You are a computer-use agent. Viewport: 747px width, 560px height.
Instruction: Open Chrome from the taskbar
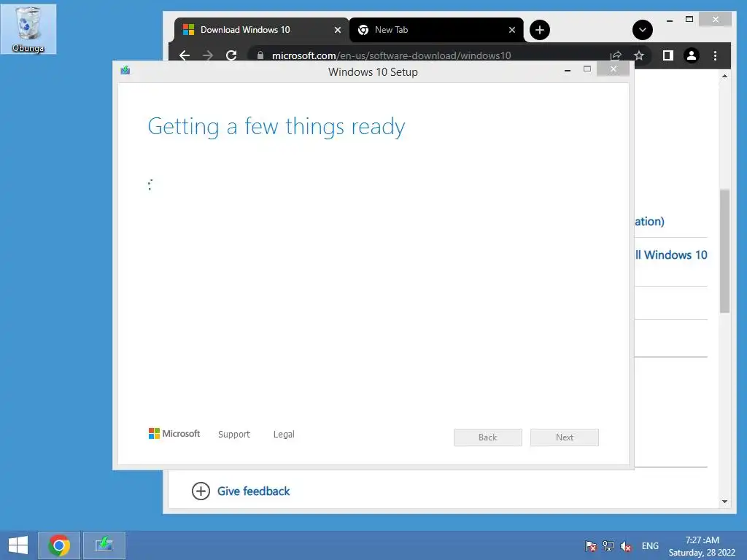click(x=59, y=545)
